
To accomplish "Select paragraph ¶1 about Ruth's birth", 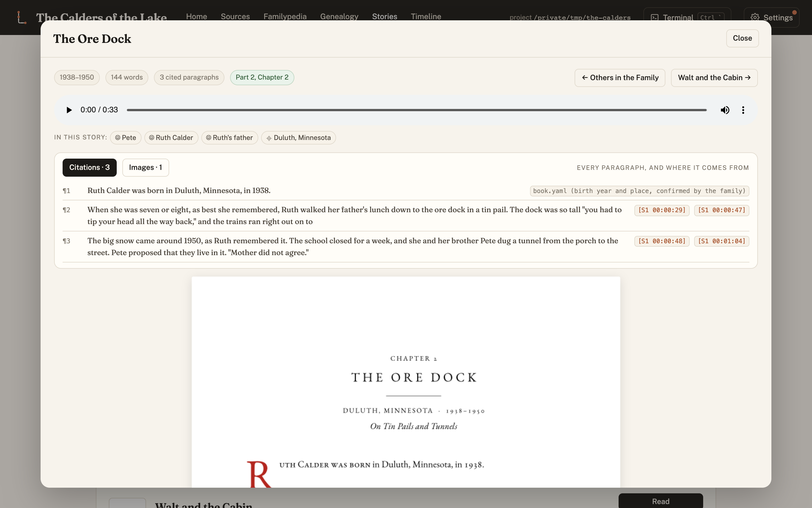I will pyautogui.click(x=406, y=191).
